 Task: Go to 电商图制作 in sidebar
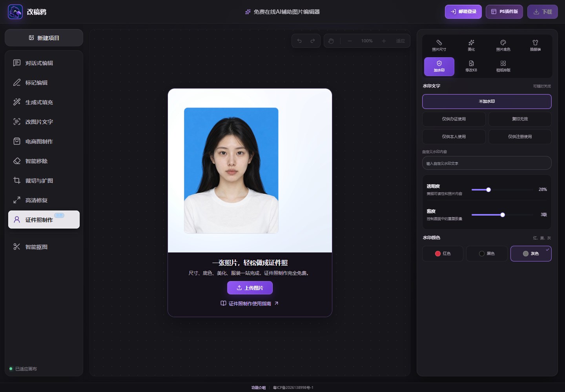point(44,141)
